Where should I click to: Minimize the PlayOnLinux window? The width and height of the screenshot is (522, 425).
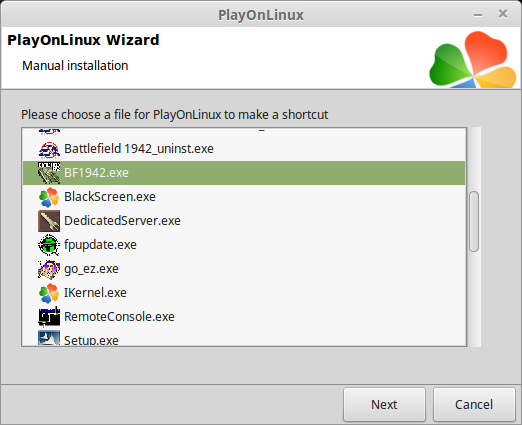pos(478,15)
